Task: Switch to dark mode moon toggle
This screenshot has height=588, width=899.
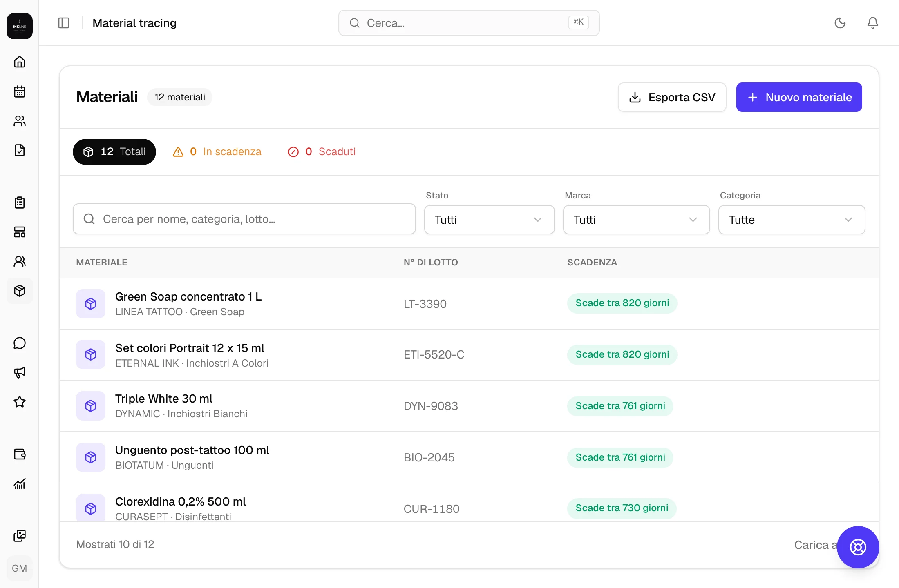Action: [x=840, y=23]
